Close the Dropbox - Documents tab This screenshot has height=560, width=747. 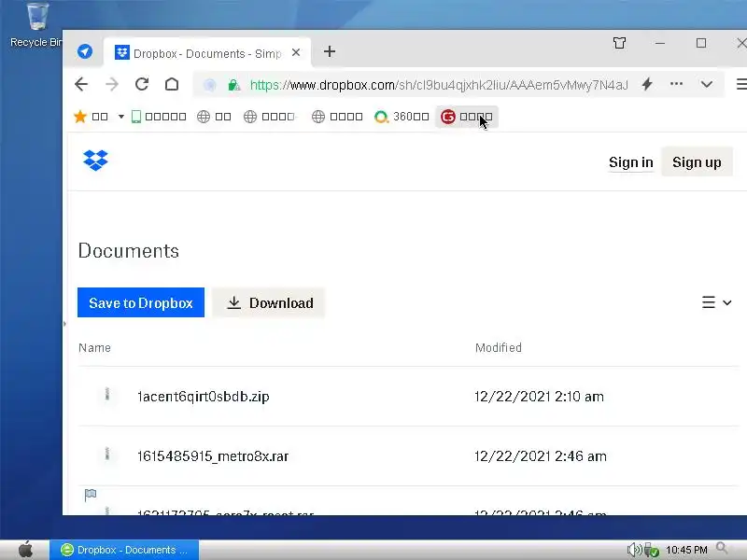point(296,52)
